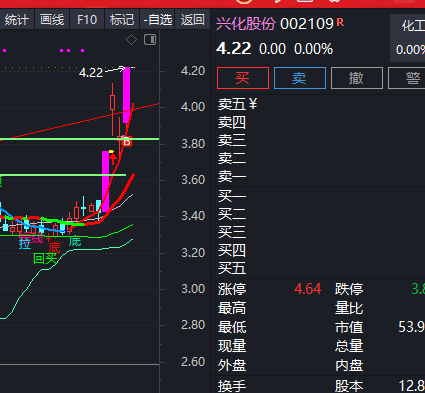The width and height of the screenshot is (425, 393).
Task: Click the 买二 order book row
Action: coord(318,214)
